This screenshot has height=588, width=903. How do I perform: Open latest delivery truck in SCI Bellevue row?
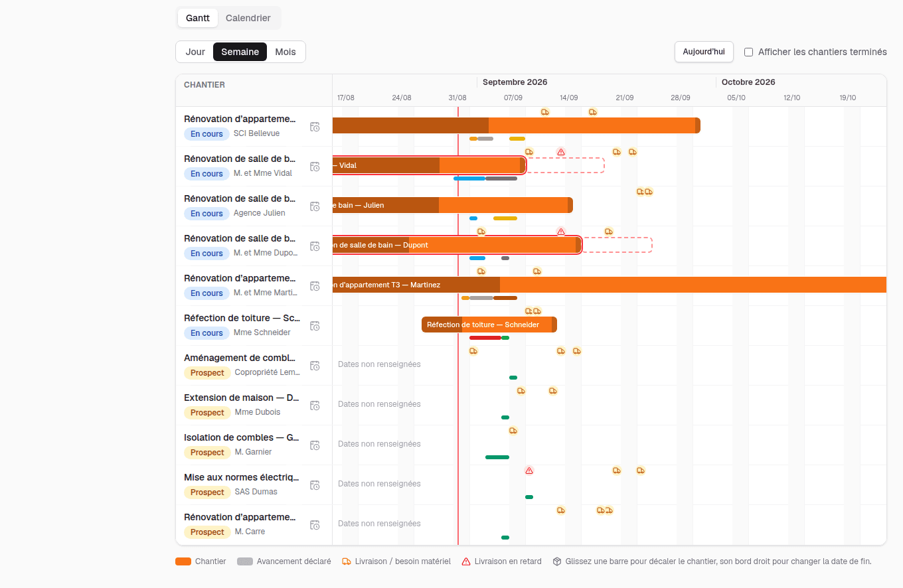tap(593, 112)
